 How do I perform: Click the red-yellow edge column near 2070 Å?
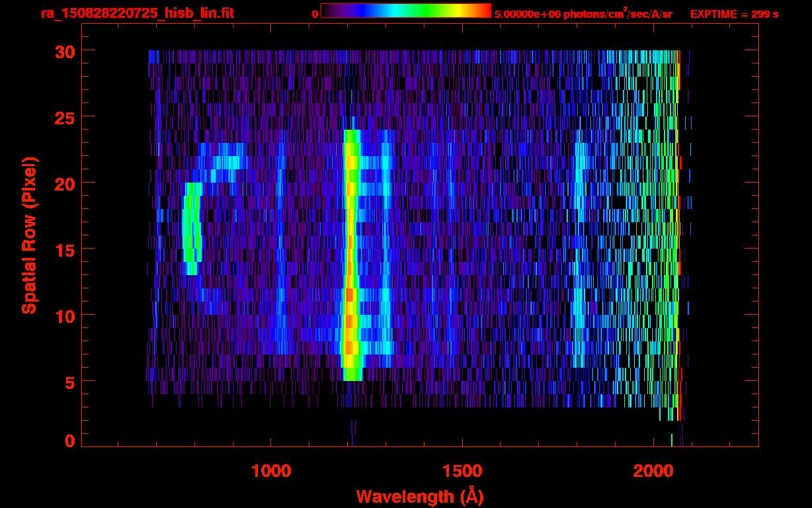[678, 235]
